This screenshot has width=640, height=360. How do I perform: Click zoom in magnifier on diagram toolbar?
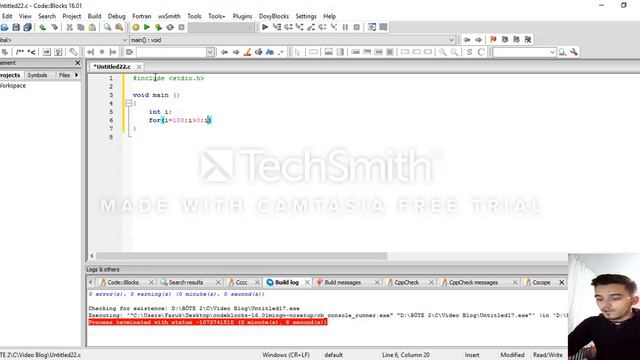pyautogui.click(x=442, y=52)
